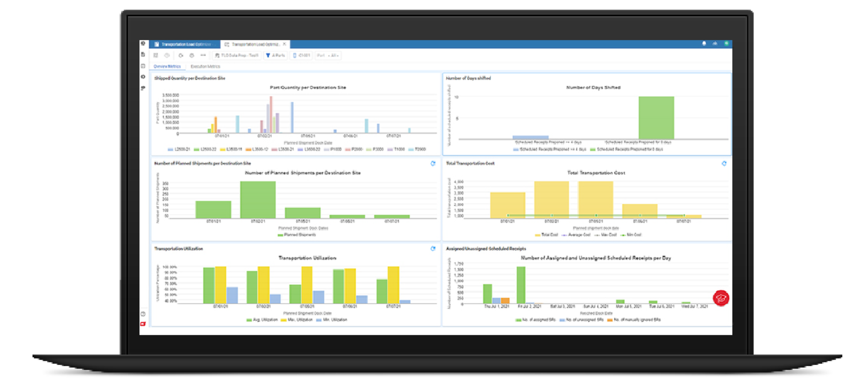Click the document icon in the left sidebar
The image size is (868, 382).
[143, 55]
